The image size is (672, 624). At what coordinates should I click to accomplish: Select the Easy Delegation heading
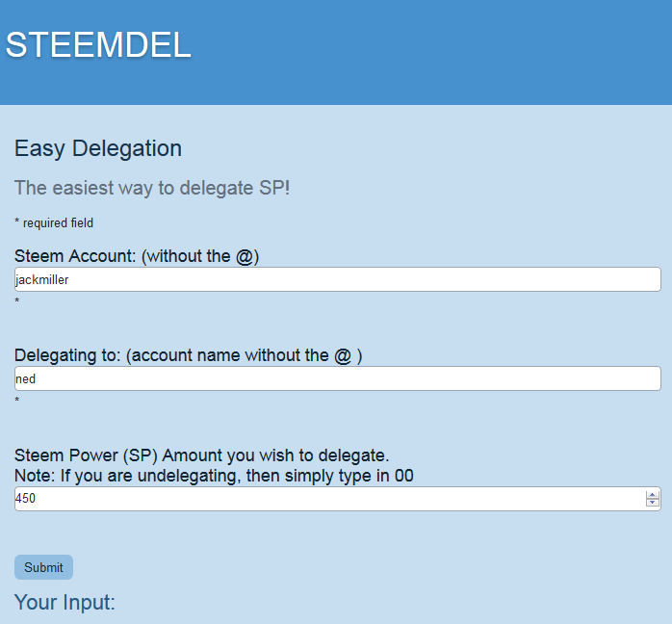[x=98, y=148]
